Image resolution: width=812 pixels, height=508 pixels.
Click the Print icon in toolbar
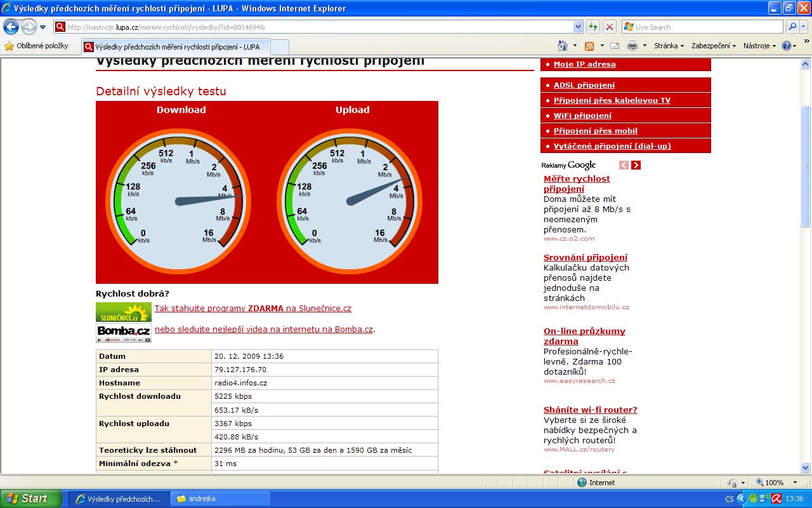coord(632,46)
